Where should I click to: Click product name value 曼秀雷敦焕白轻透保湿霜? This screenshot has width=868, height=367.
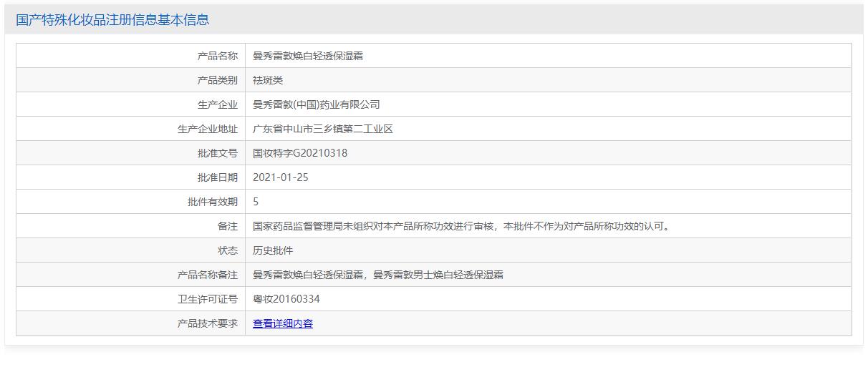click(308, 56)
